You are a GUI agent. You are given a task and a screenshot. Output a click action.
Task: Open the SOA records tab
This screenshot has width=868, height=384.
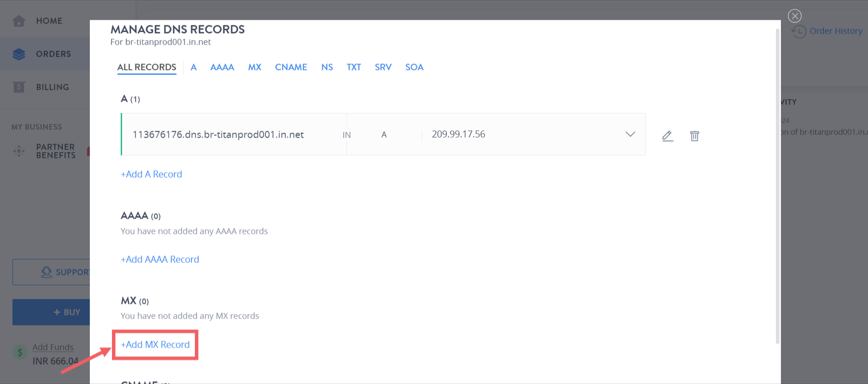414,67
